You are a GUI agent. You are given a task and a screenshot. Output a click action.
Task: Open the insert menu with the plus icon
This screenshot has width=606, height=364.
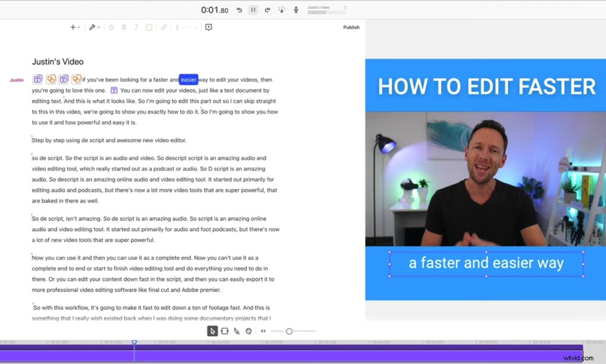[x=72, y=27]
